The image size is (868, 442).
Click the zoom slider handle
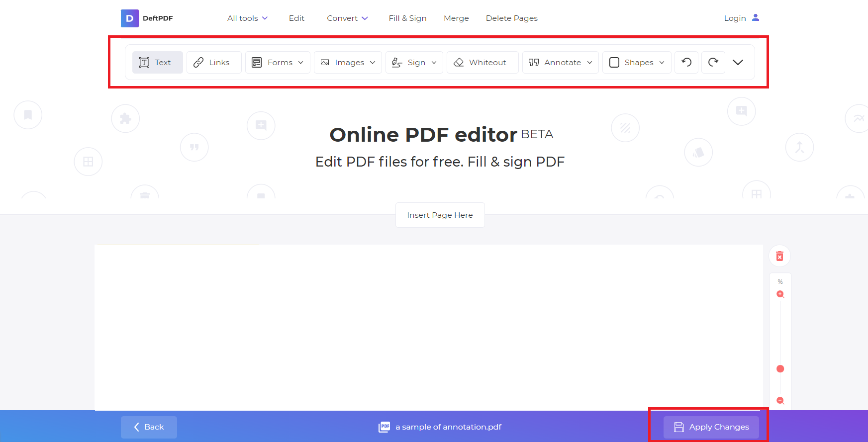point(780,369)
